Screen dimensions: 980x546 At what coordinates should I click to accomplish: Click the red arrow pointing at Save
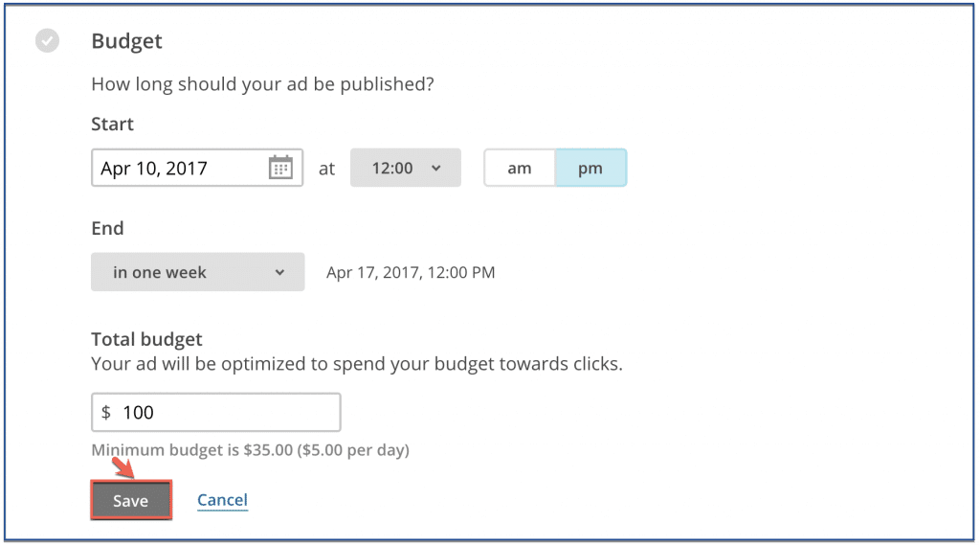pyautogui.click(x=123, y=467)
